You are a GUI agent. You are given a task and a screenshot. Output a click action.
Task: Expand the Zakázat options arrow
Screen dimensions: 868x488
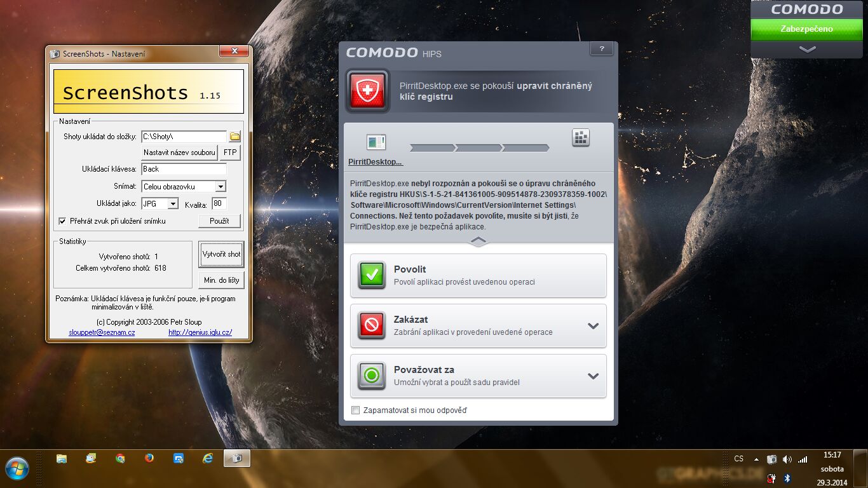593,326
